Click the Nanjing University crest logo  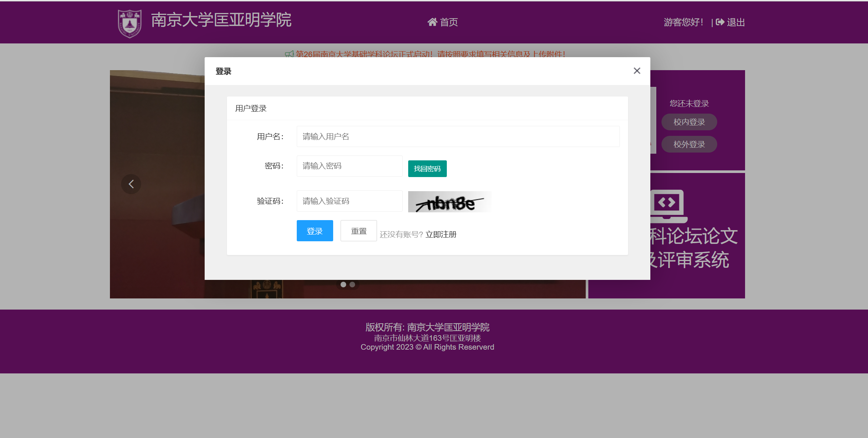130,23
